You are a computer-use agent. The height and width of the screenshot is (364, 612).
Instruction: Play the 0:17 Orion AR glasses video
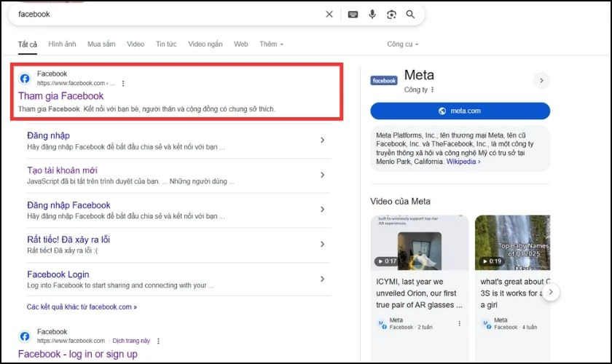[420, 242]
